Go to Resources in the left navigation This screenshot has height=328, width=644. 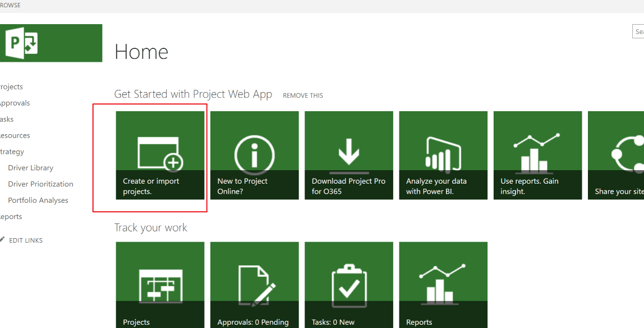pyautogui.click(x=15, y=136)
